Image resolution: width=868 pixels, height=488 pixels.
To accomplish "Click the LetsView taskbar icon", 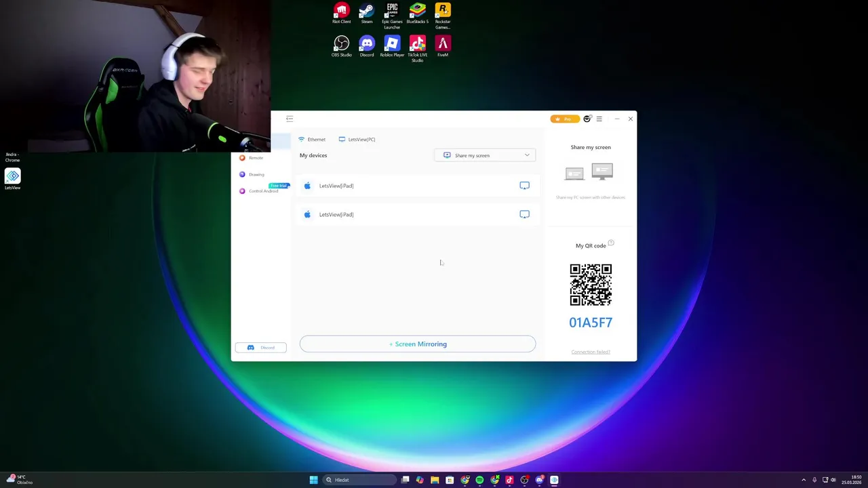I will pos(554,480).
